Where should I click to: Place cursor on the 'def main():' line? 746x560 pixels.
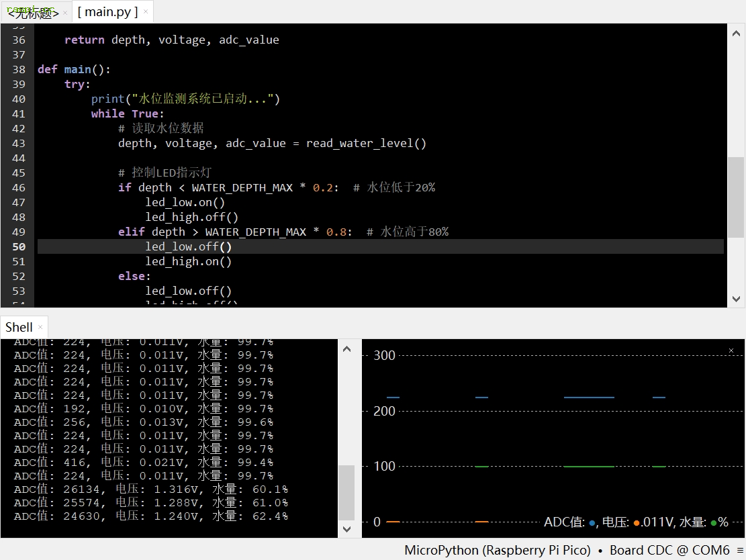point(74,69)
